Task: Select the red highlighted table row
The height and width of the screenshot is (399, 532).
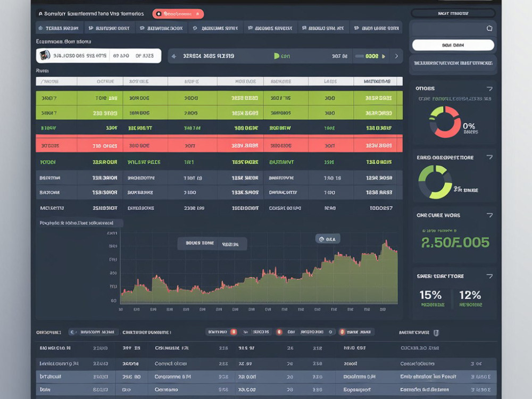Action: [219, 145]
